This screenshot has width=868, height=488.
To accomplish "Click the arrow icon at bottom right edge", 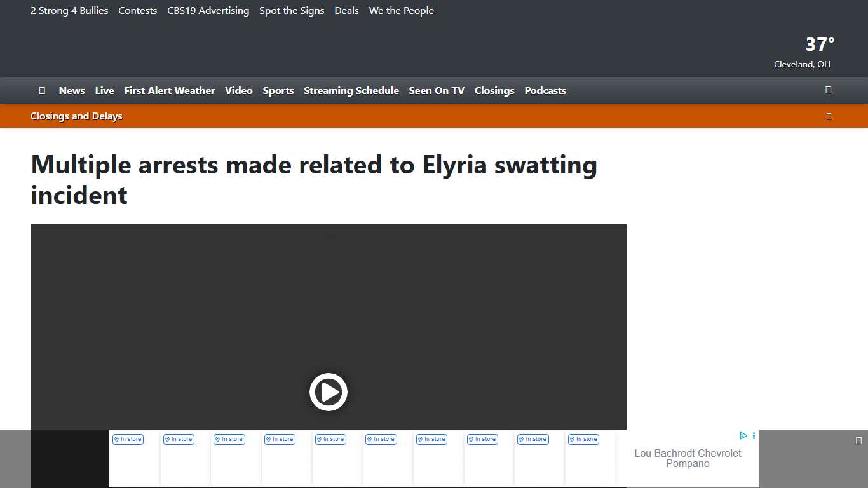I will (860, 439).
